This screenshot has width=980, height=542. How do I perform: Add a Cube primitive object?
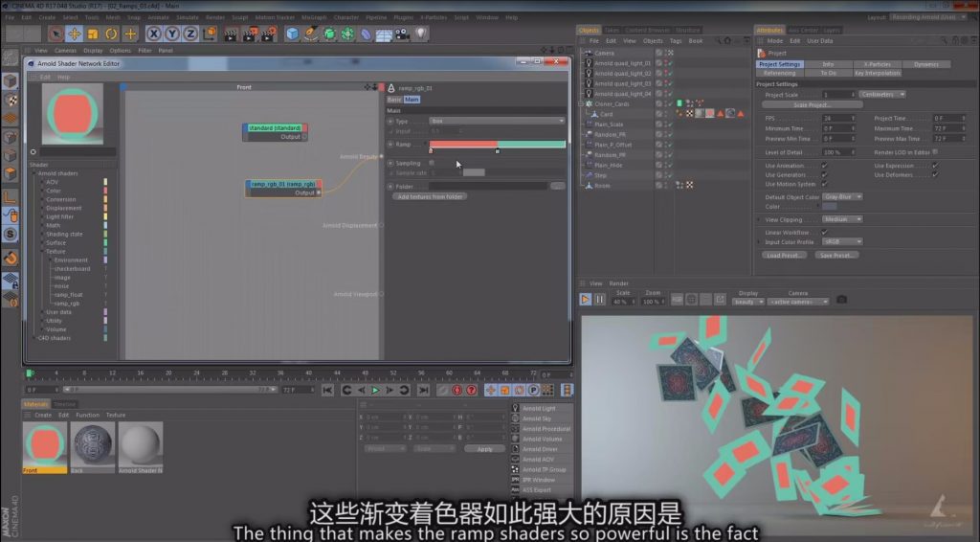pos(293,34)
